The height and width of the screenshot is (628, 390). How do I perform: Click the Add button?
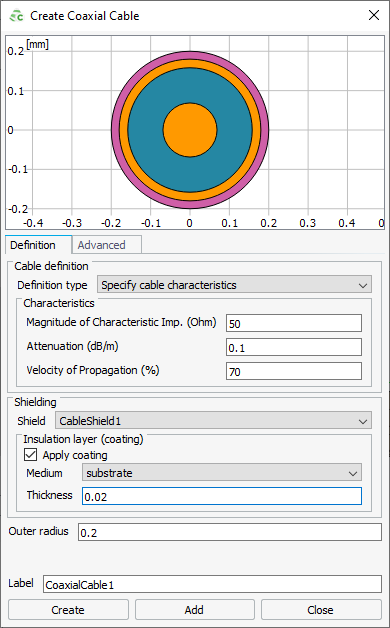(x=194, y=610)
